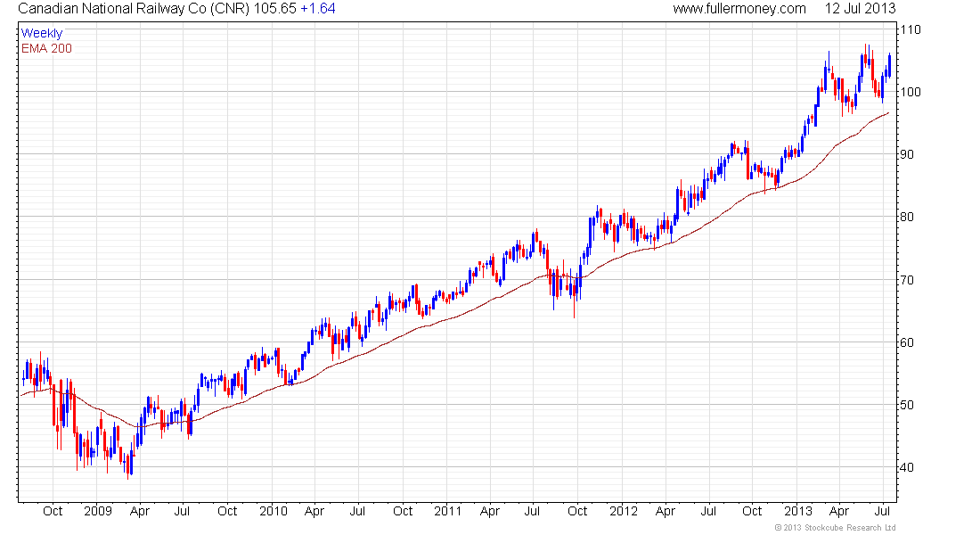Viewport: 980px width, 535px height.
Task: Click the Canadian National Railway Co (CNR) title
Action: pyautogui.click(x=134, y=9)
